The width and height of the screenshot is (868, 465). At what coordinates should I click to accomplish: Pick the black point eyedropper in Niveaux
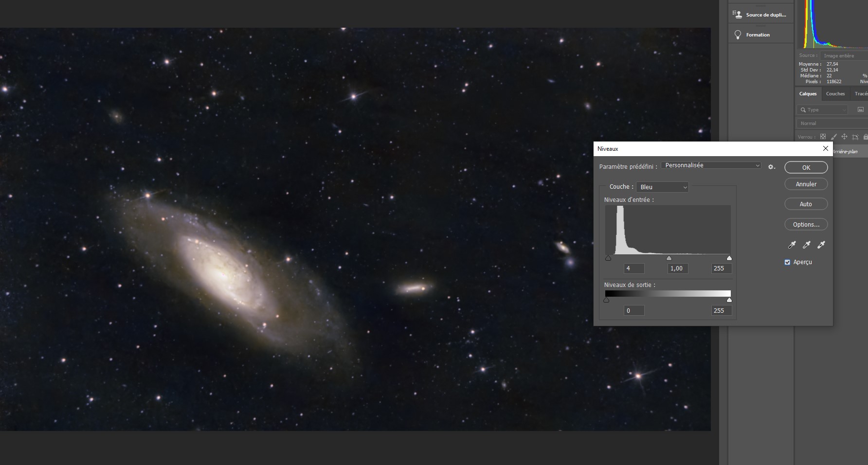click(792, 245)
